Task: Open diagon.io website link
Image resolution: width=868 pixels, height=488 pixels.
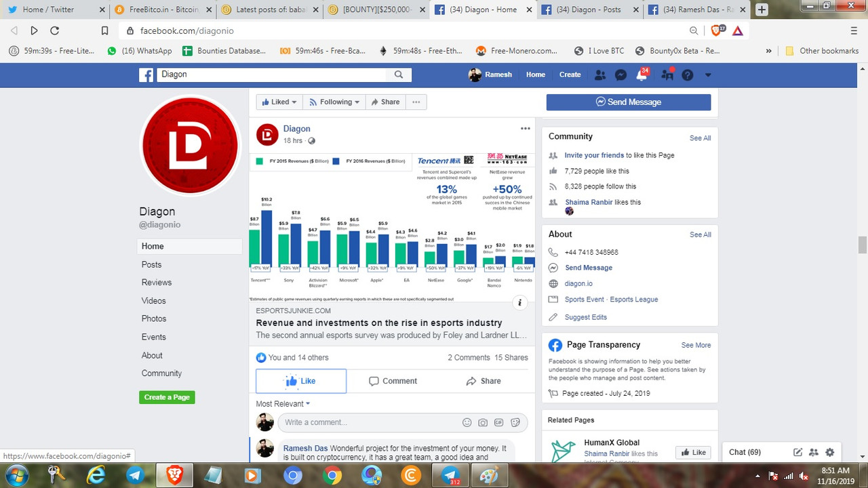Action: pyautogui.click(x=578, y=283)
